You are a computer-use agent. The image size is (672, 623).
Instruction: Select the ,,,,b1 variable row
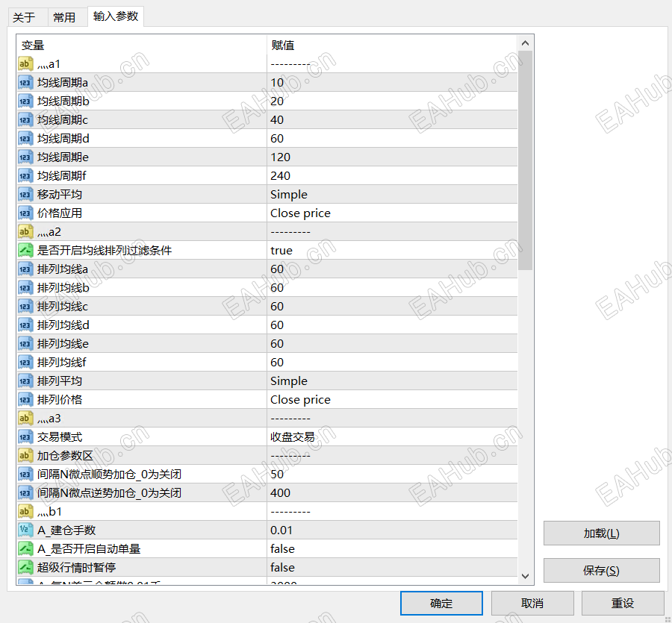click(267, 512)
